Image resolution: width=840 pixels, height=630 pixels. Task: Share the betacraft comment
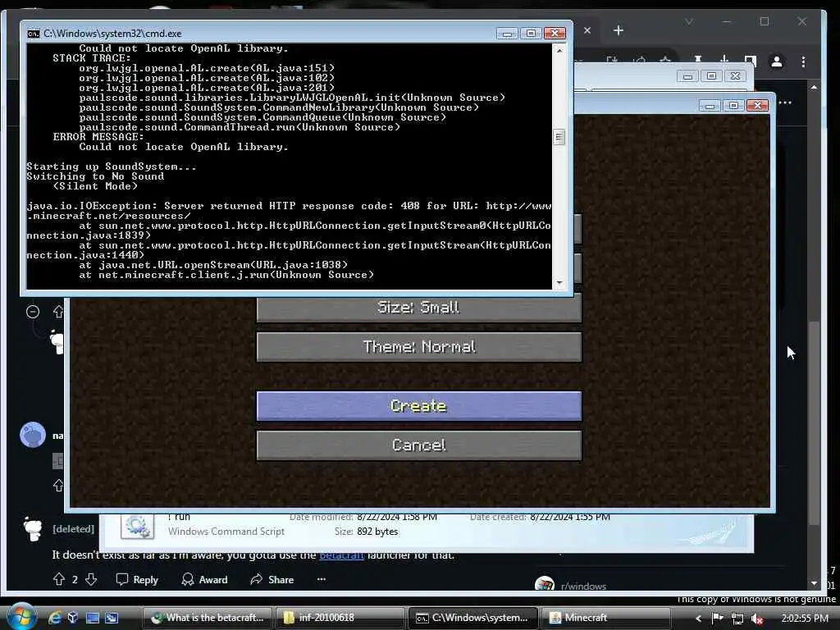(272, 580)
